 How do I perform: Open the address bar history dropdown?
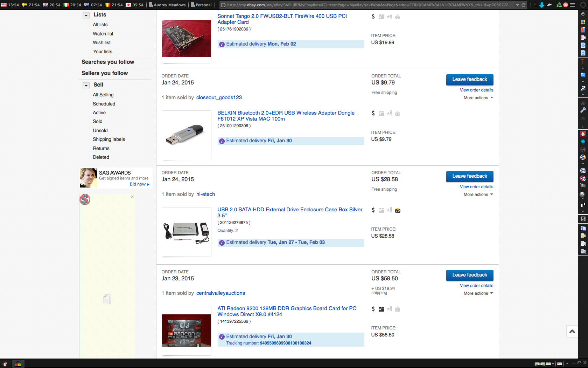[x=517, y=5]
